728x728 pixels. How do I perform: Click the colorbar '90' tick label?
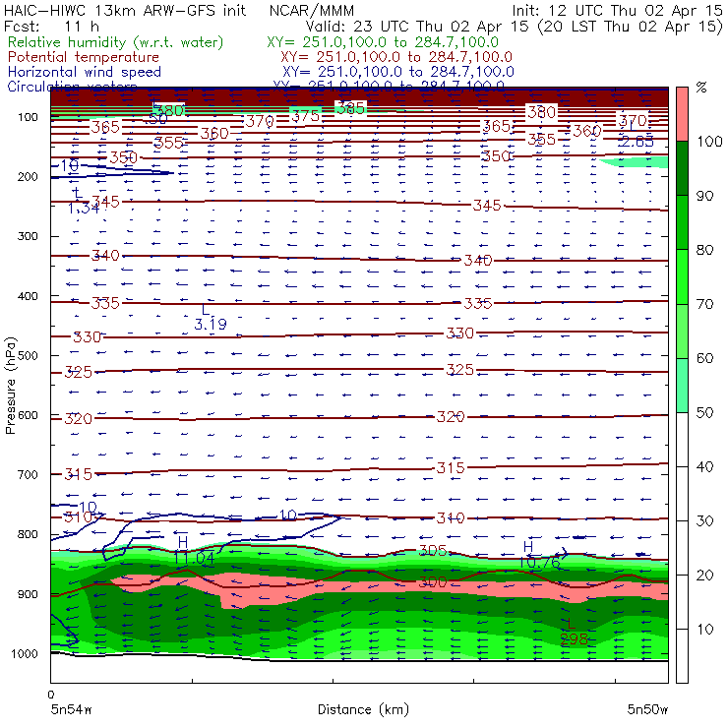704,196
